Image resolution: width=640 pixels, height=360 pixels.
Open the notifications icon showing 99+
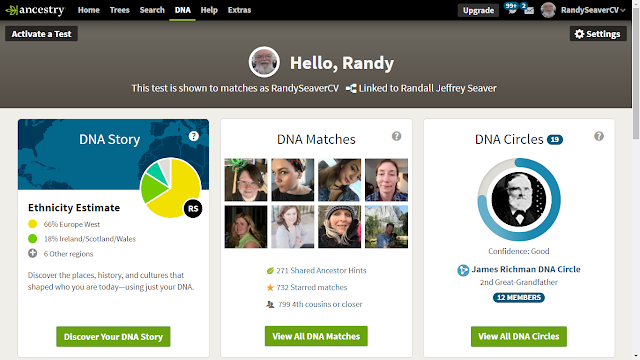coord(511,9)
